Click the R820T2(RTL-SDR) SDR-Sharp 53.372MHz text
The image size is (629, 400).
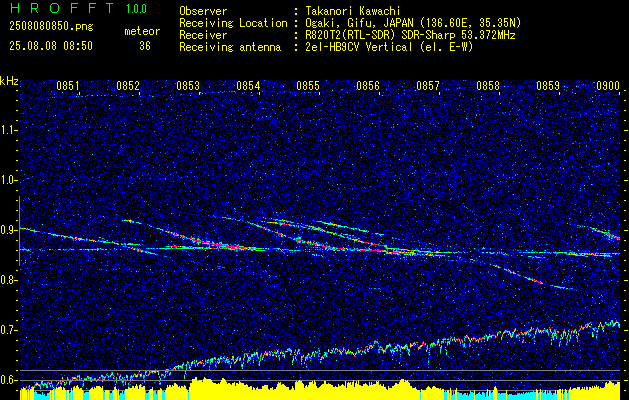click(410, 35)
